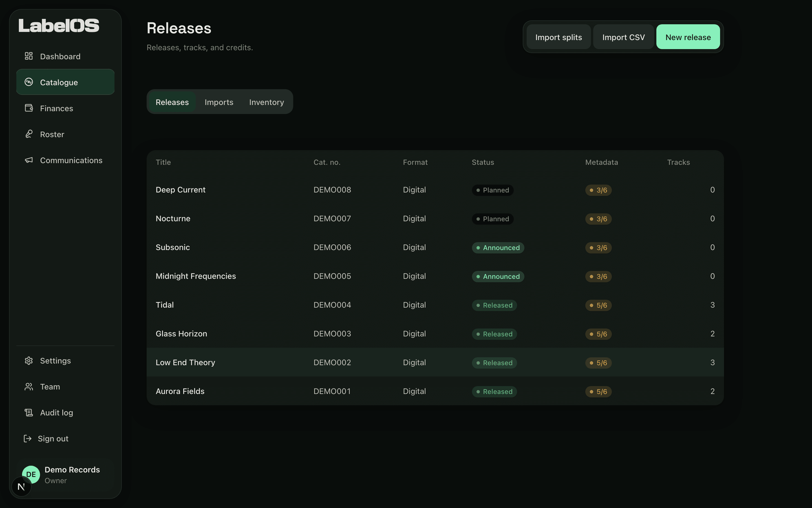The width and height of the screenshot is (812, 508).
Task: Open the Inventory tab
Action: click(266, 102)
